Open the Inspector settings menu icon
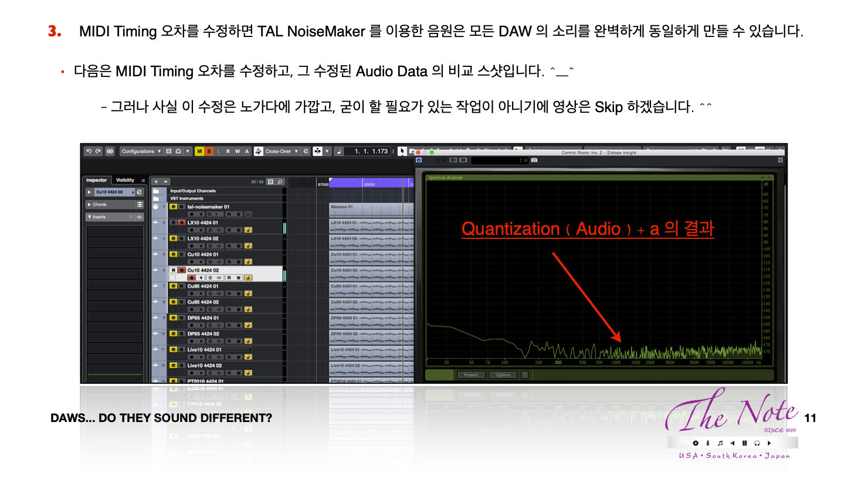 point(143,180)
